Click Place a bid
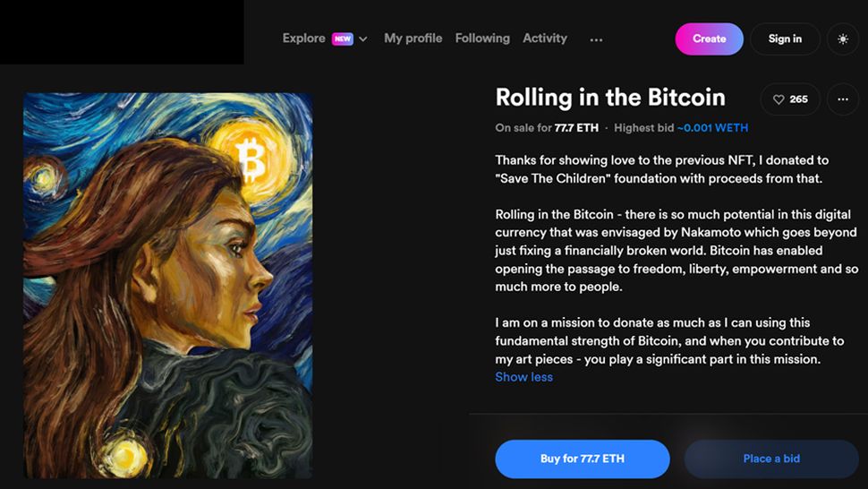 [x=771, y=459]
